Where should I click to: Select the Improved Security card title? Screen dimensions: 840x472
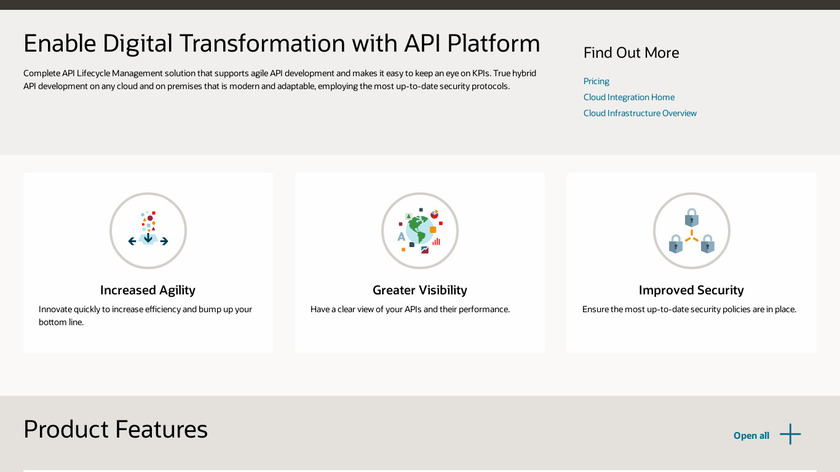pyautogui.click(x=691, y=290)
